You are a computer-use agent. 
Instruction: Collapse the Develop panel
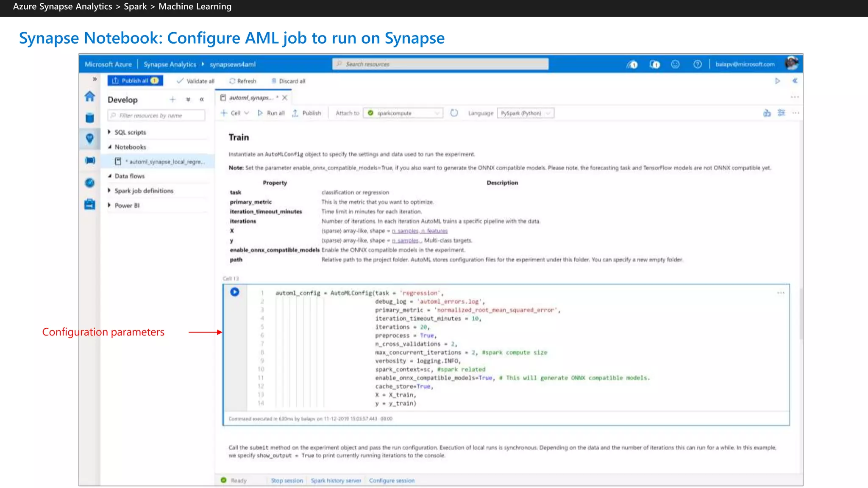point(202,100)
